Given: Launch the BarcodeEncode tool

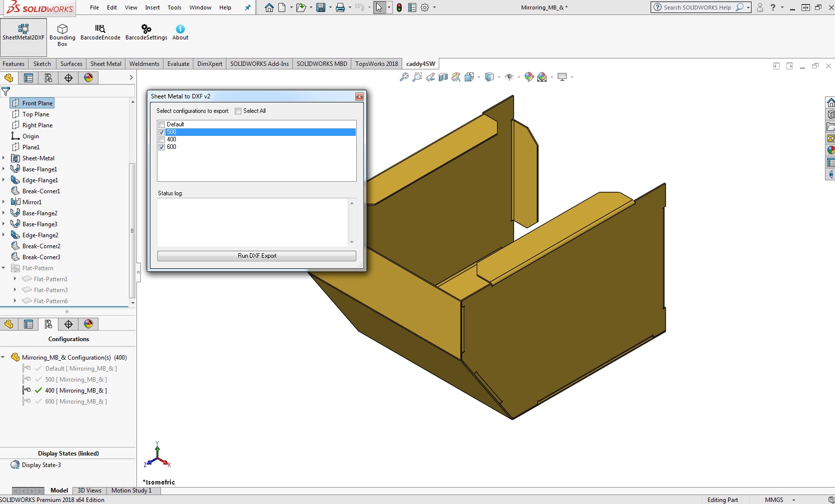Looking at the screenshot, I should pos(100,29).
